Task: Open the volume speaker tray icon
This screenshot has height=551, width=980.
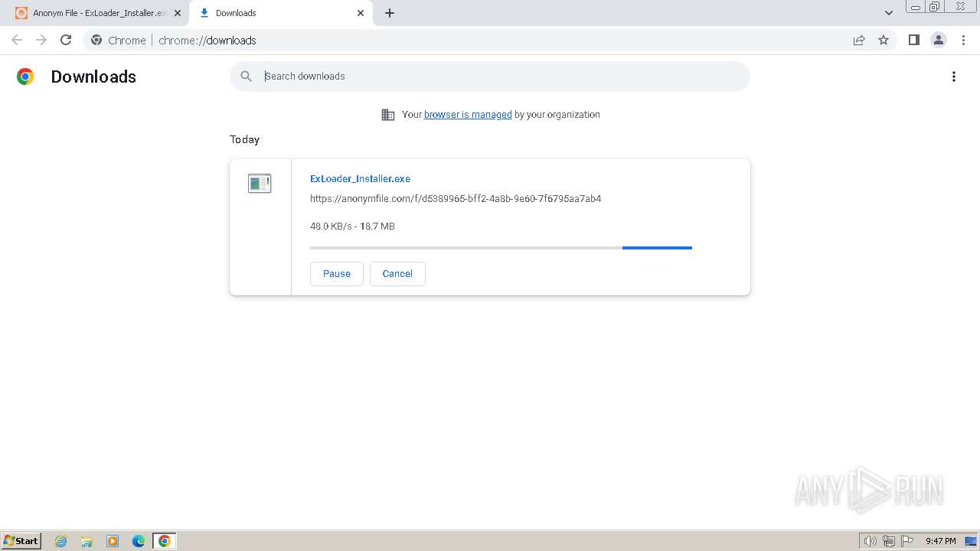Action: 870,541
